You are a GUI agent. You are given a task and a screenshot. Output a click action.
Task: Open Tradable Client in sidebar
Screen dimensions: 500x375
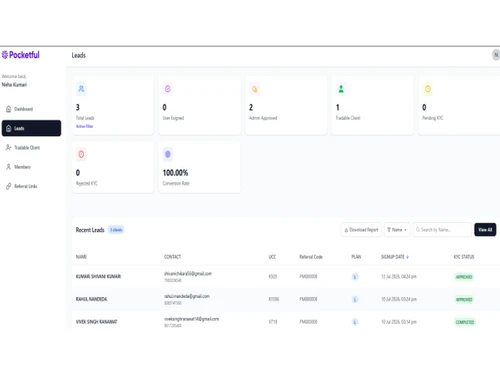tap(23, 147)
